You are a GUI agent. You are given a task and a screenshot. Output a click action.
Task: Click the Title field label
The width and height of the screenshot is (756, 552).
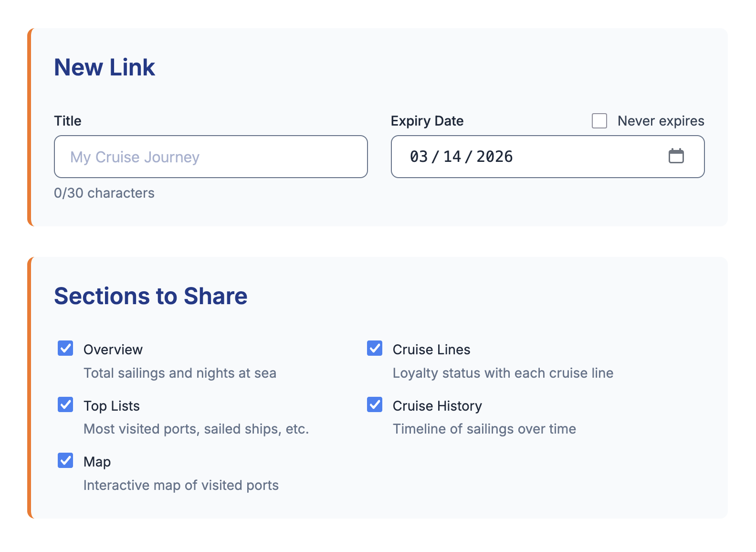[68, 121]
